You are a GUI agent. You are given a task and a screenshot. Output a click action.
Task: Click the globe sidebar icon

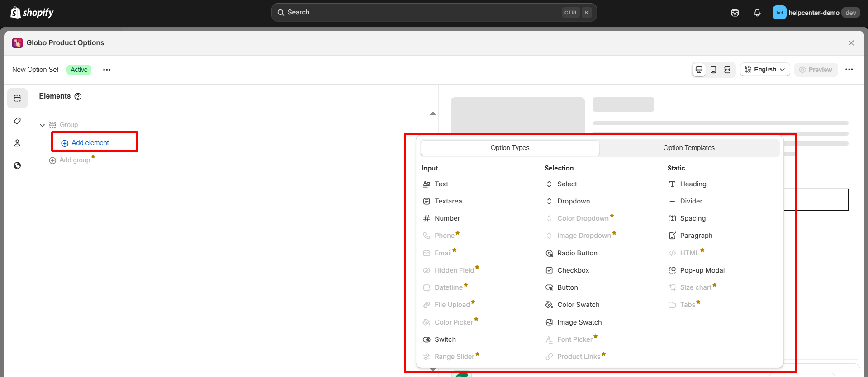pos(17,165)
